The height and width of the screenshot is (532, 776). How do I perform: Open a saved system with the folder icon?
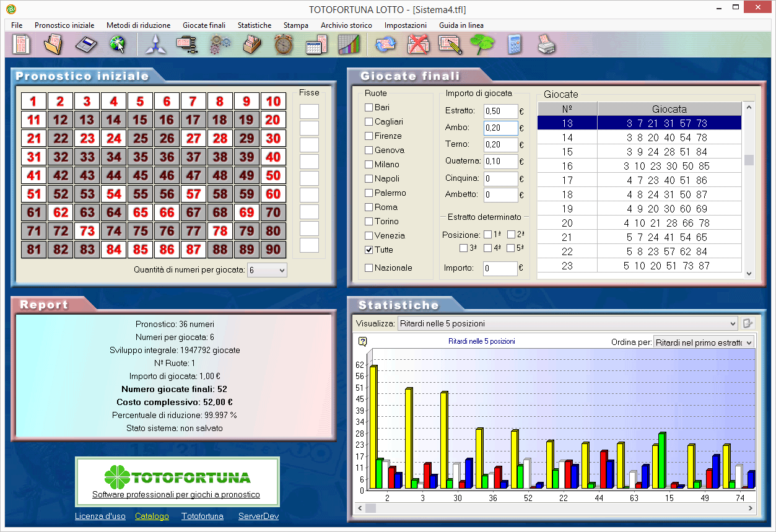coord(53,44)
